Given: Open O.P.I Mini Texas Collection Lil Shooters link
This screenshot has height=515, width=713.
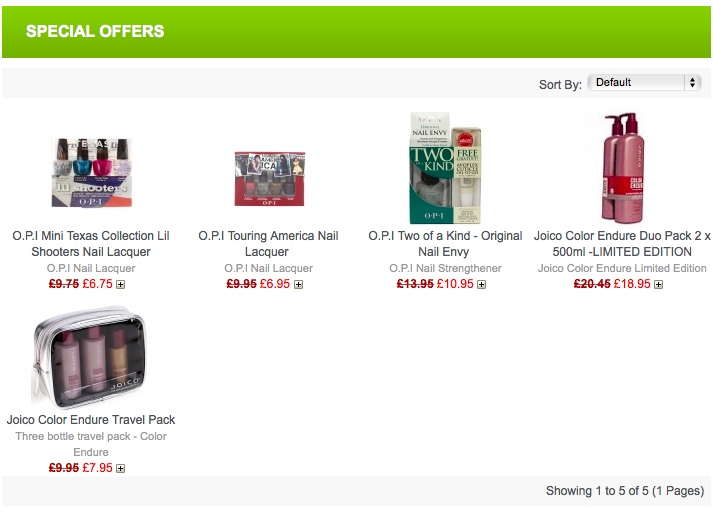Looking at the screenshot, I should click(91, 244).
